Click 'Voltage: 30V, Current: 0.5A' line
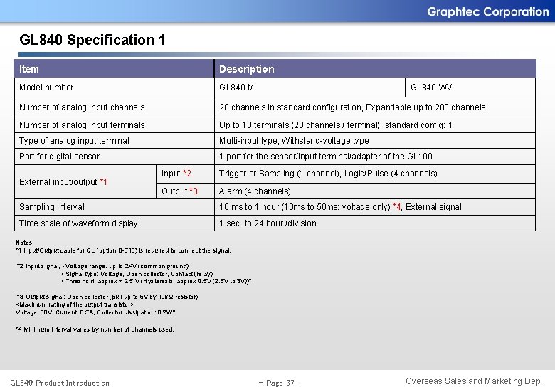Screen dimensions: 555x392 [95, 312]
